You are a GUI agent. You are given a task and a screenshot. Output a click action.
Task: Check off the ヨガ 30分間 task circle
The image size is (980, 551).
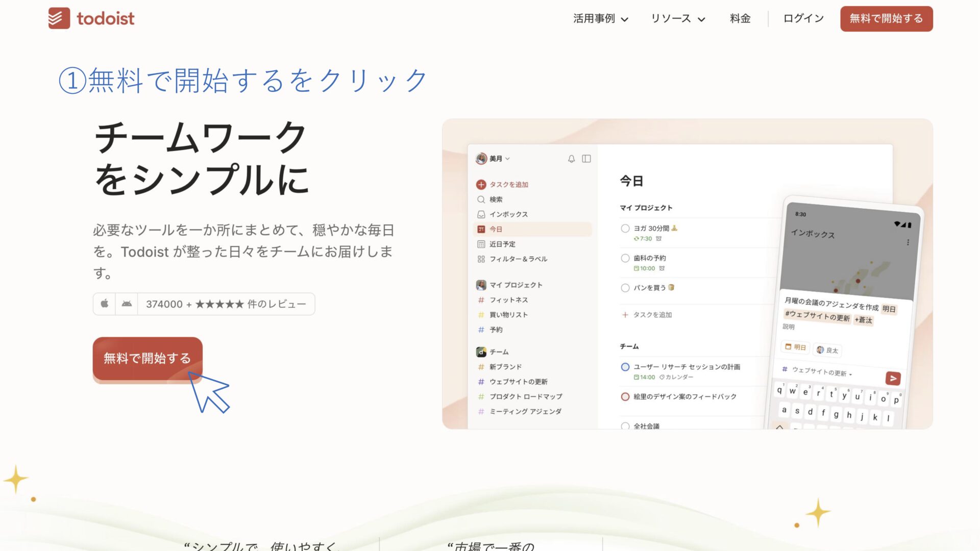[625, 229]
